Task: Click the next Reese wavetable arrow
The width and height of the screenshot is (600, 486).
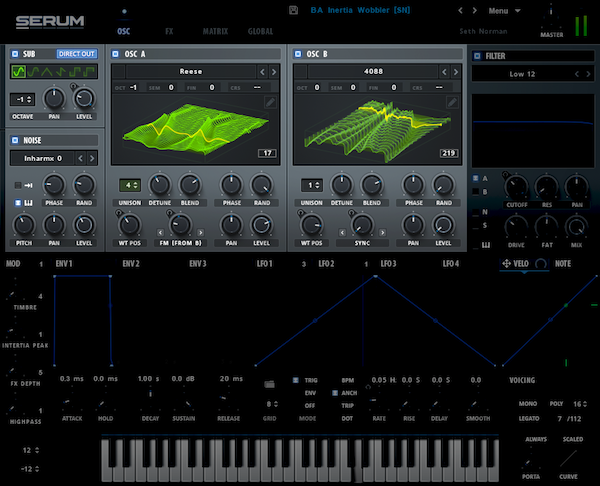Action: [x=274, y=72]
